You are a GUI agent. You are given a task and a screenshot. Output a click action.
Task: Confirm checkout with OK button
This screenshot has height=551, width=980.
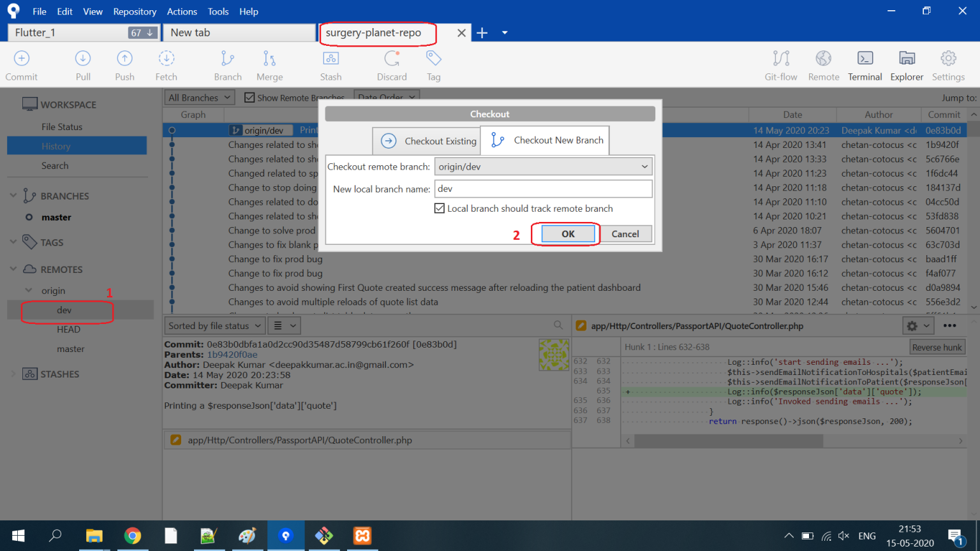568,234
